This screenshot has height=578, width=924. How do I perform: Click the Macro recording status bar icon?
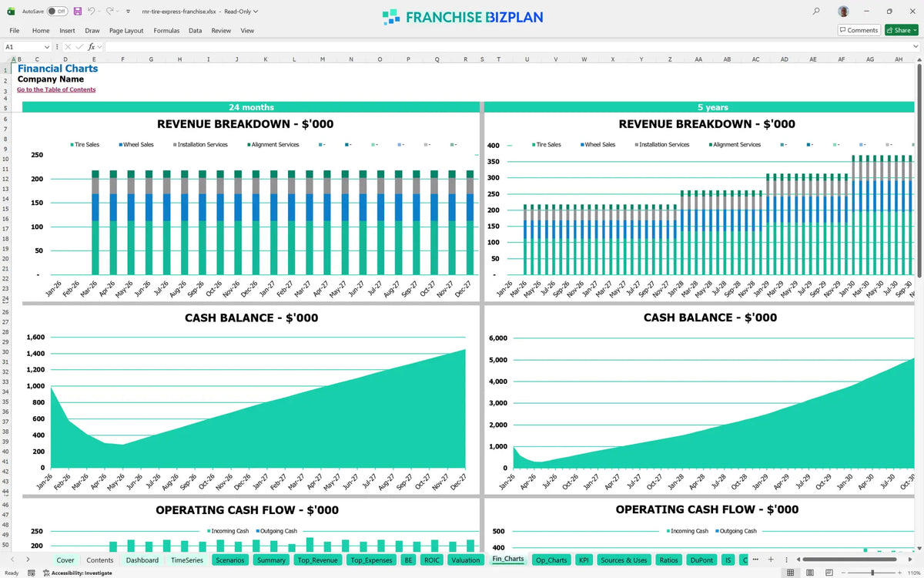pos(31,573)
